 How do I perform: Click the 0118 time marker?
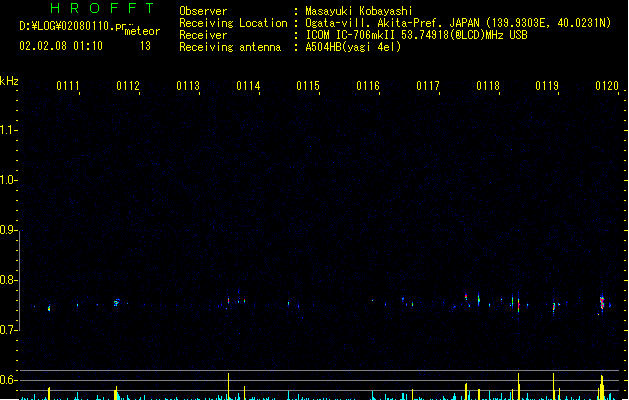(488, 86)
